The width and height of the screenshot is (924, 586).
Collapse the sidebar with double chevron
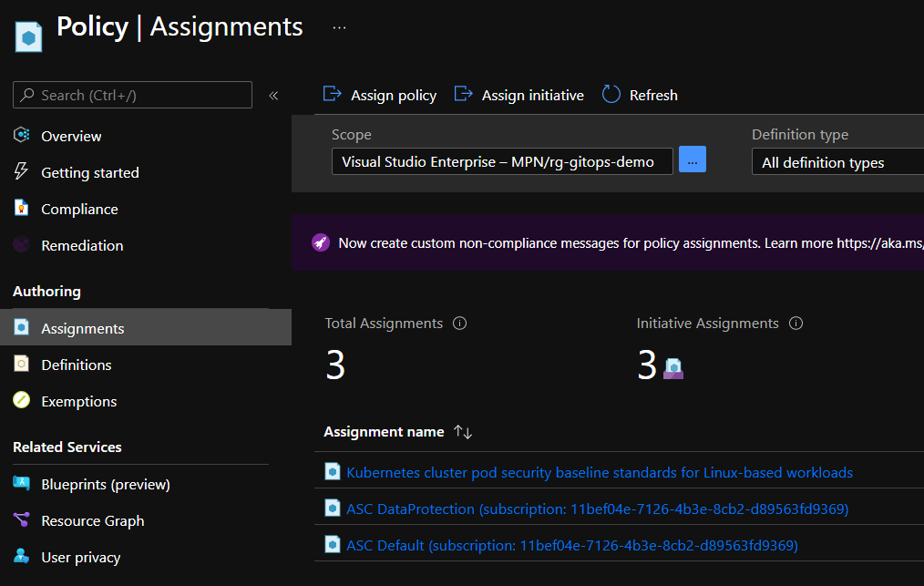[273, 96]
